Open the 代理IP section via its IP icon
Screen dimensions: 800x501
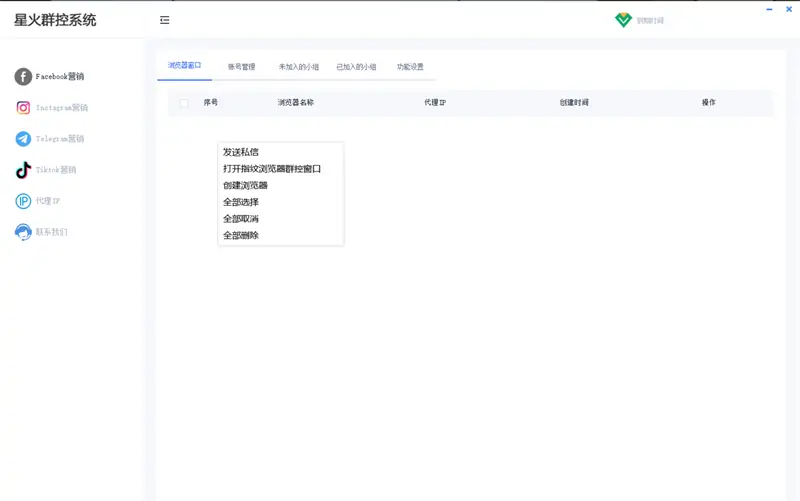(x=23, y=201)
